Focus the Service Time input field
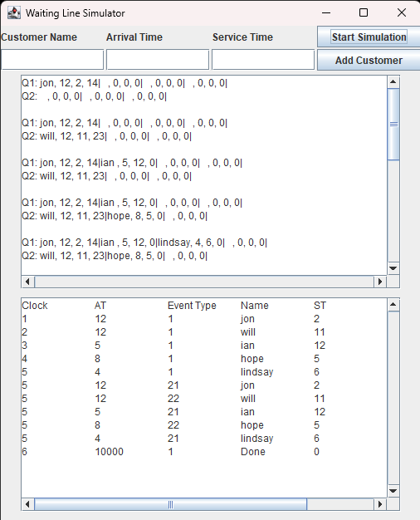This screenshot has width=420, height=520. (x=263, y=60)
